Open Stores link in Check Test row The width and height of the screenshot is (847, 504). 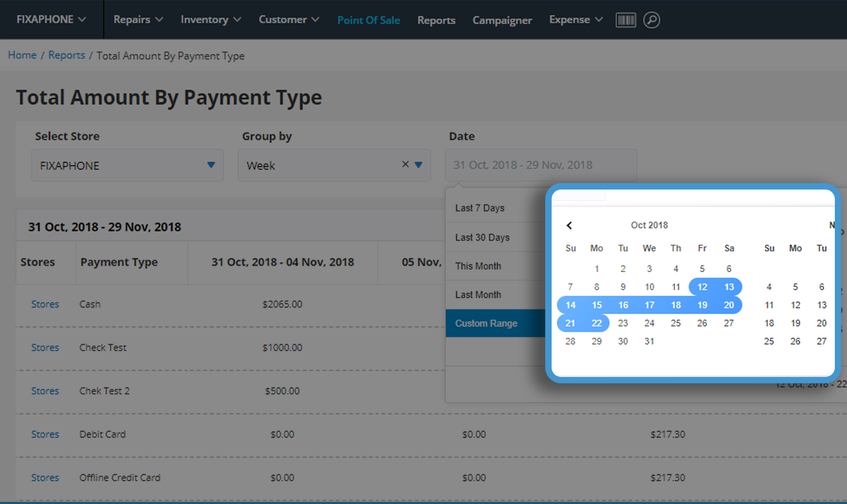45,348
